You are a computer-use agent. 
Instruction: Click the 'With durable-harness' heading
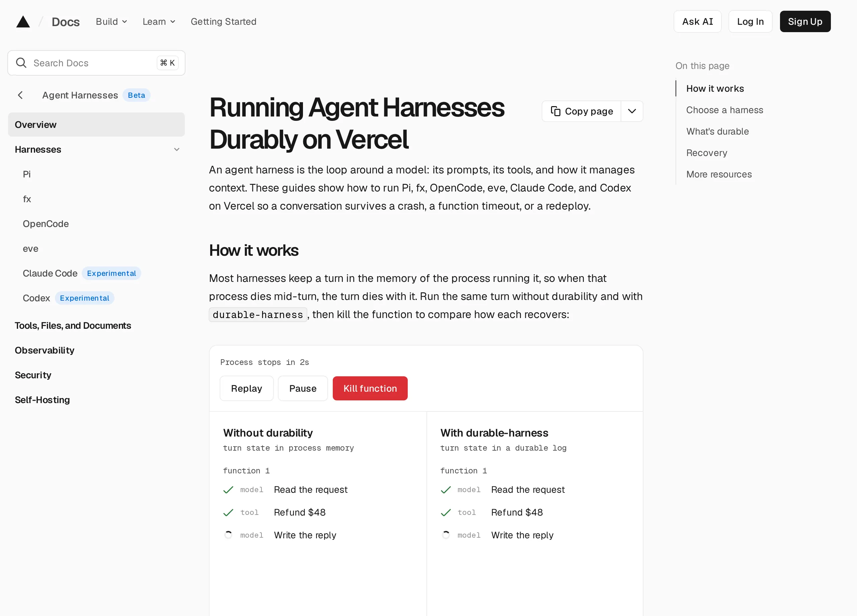[494, 433]
